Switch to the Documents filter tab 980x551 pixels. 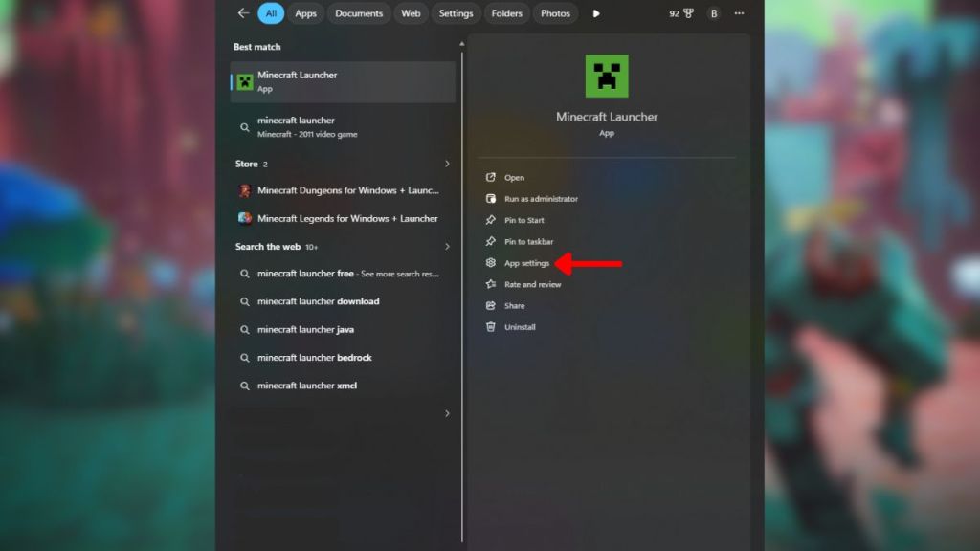(x=359, y=13)
